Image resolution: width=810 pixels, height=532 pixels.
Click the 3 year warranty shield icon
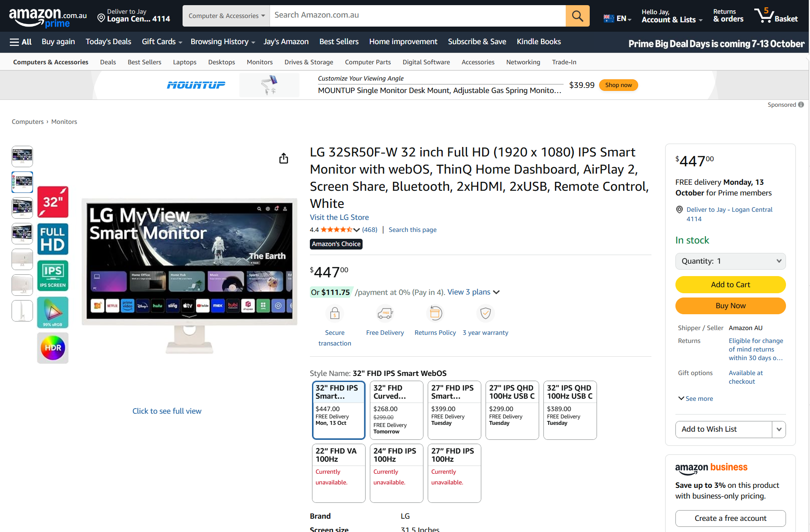[x=485, y=313]
